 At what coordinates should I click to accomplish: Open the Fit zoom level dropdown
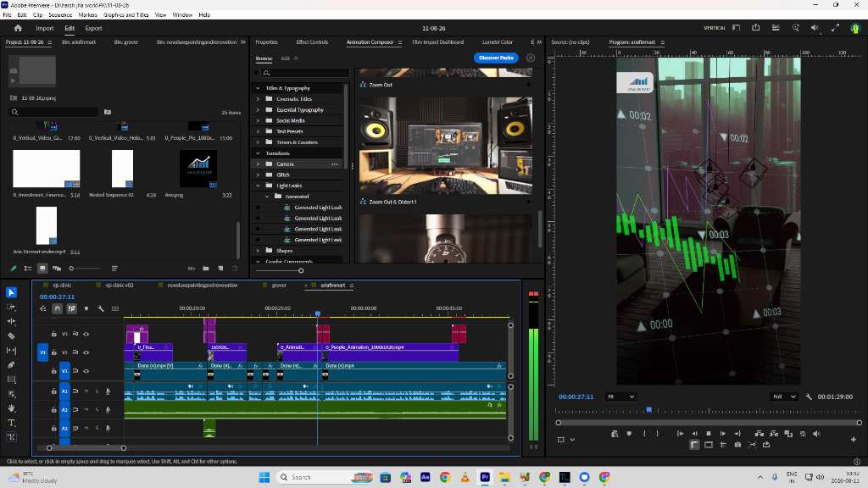tap(621, 396)
